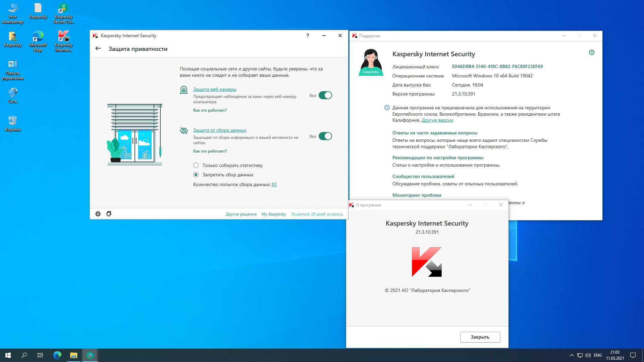Click the info icon beside the regional notice

point(387,108)
